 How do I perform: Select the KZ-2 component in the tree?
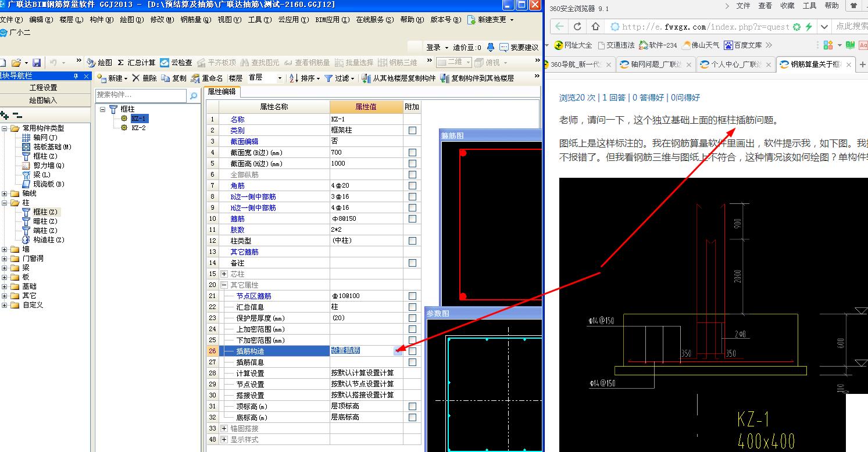pyautogui.click(x=138, y=128)
